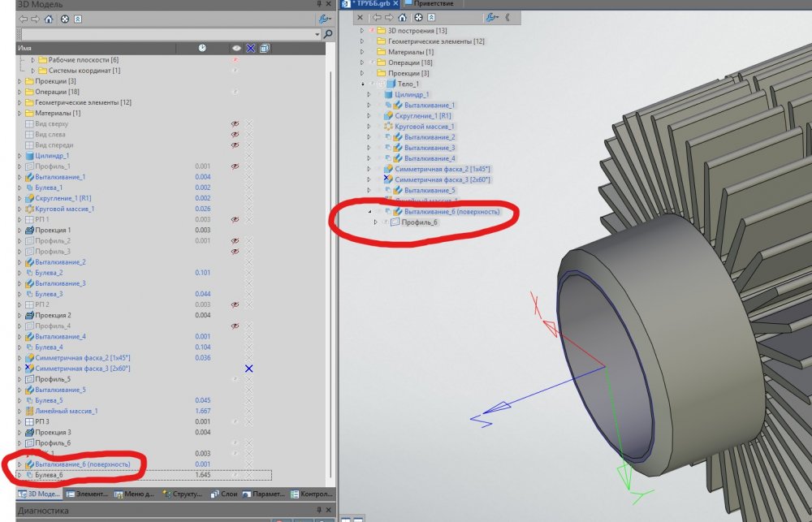This screenshot has width=812, height=522.
Task: Click the home icon in 3D Модель toolbar
Action: (x=49, y=19)
